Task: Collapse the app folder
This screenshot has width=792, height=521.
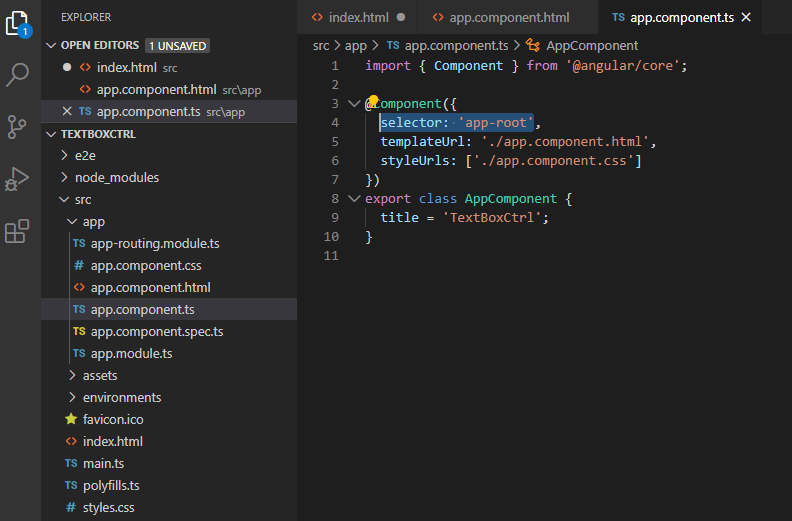Action: [72, 221]
